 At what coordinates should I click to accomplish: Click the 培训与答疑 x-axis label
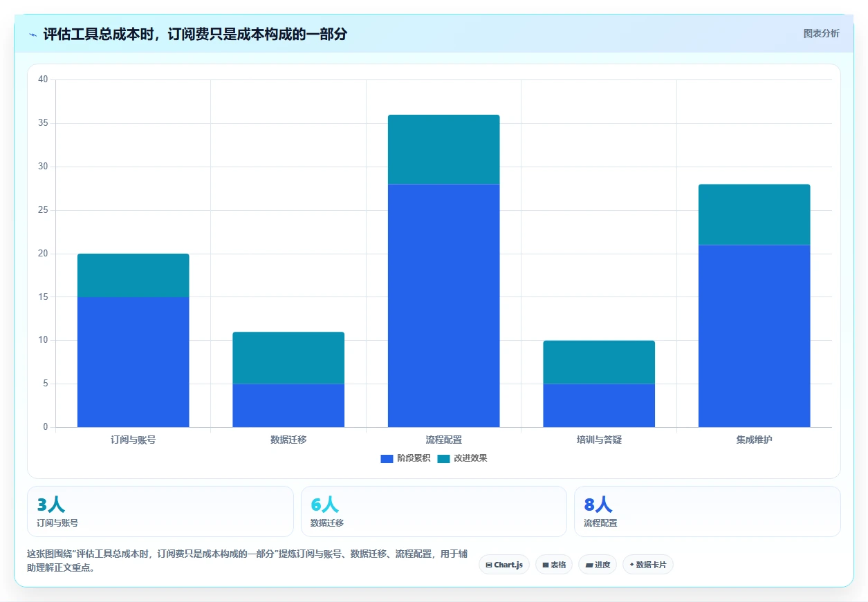pos(599,440)
